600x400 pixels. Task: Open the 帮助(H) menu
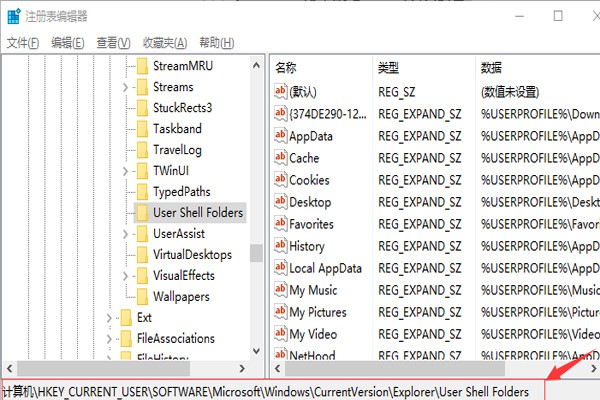tap(217, 43)
